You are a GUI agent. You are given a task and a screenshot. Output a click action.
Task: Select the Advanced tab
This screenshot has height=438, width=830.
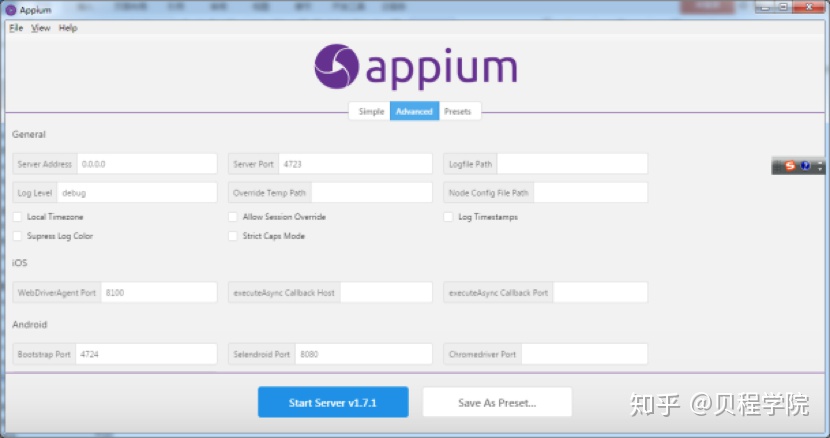(414, 111)
